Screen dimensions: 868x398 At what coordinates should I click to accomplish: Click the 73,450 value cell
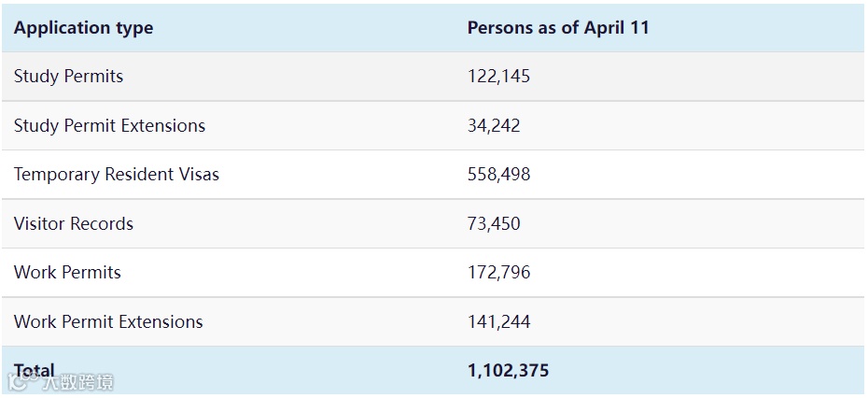494,224
